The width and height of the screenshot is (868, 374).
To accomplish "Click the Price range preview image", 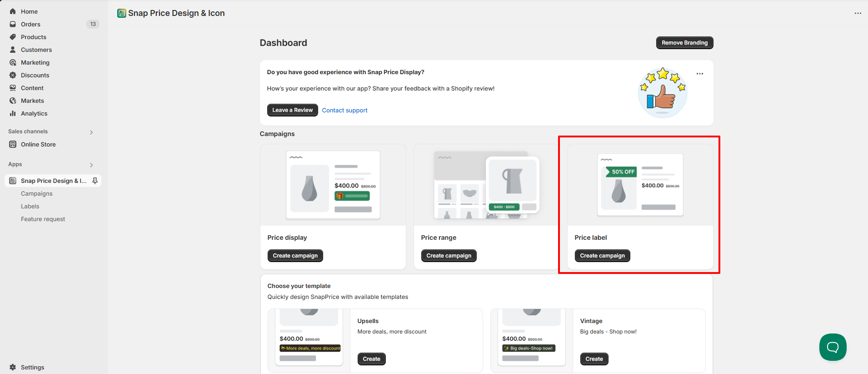I will coord(487,185).
